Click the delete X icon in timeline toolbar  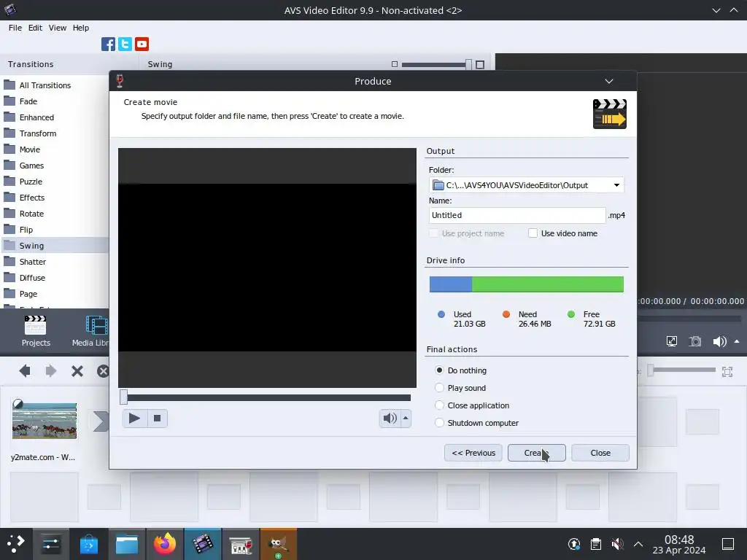coord(77,371)
